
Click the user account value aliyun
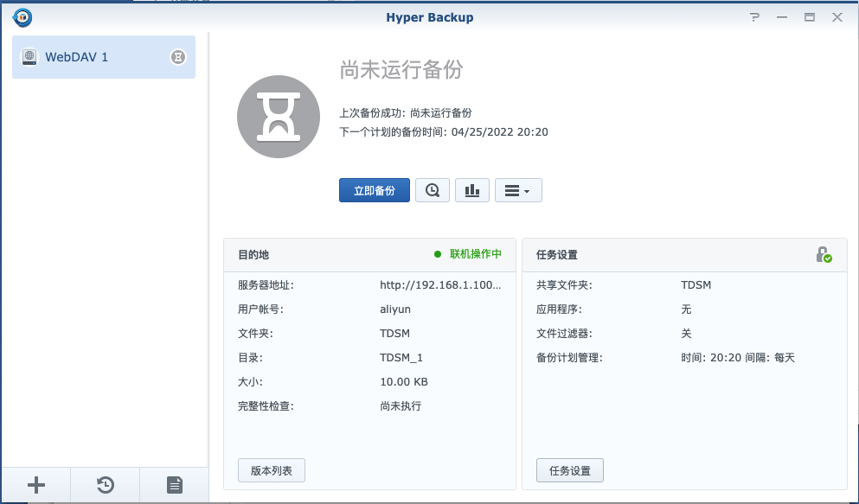pos(395,309)
